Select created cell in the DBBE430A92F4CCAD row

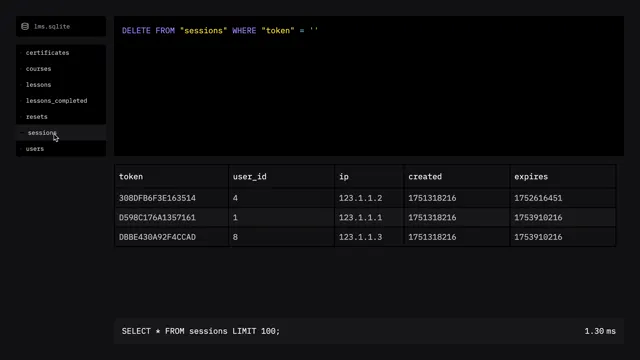[457, 237]
